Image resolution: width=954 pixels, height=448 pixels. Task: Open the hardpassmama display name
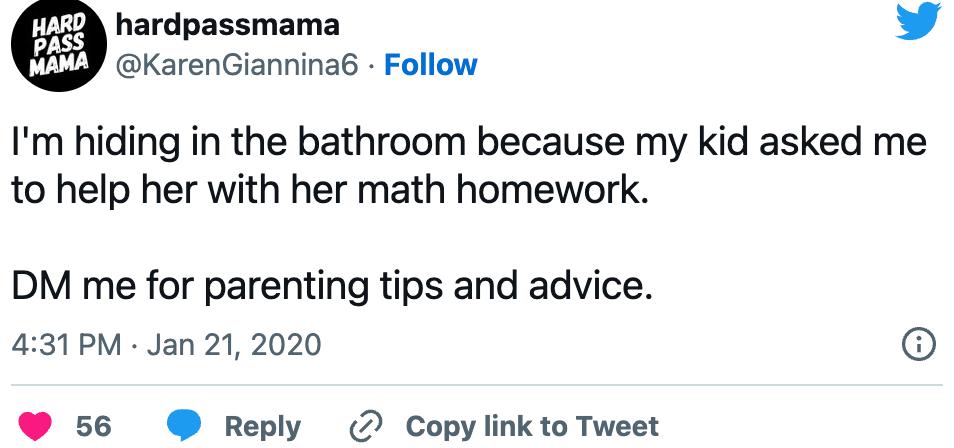pos(228,24)
